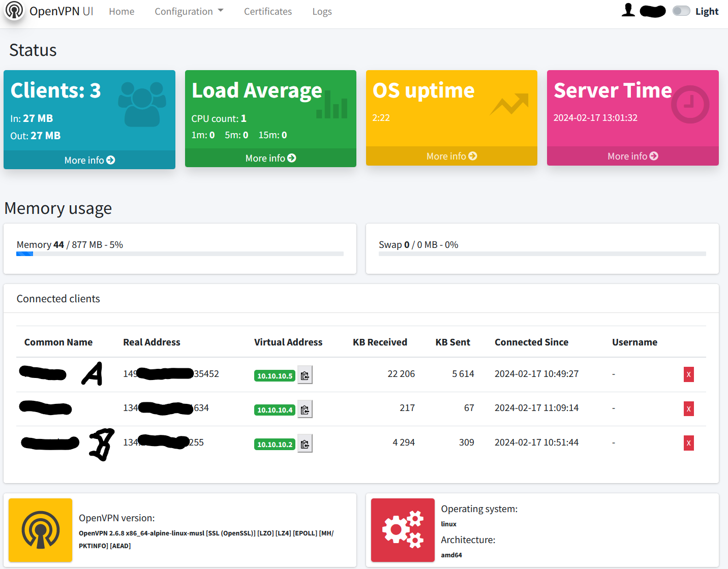The width and height of the screenshot is (728, 569).
Task: Click the Memory usage section heading
Action: (58, 208)
